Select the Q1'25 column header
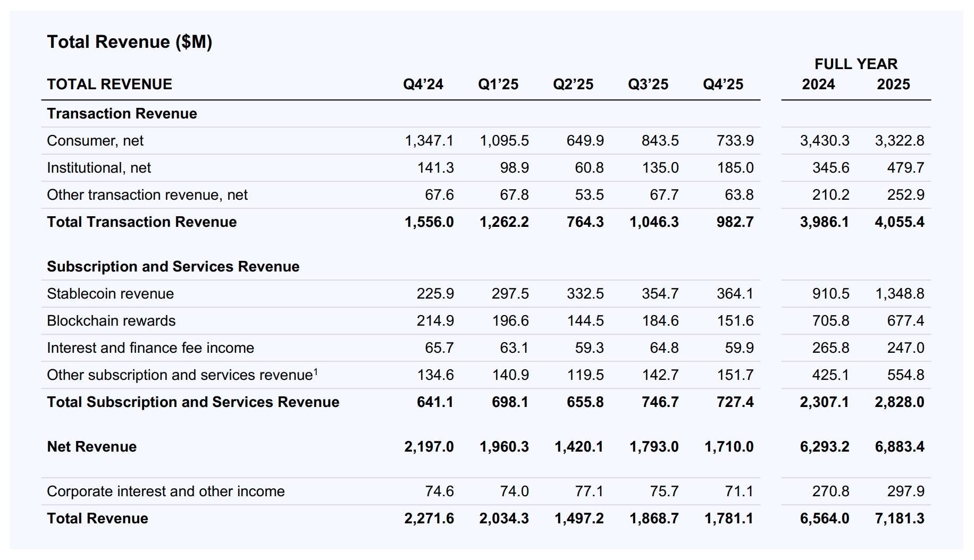The height and width of the screenshot is (560, 974). pyautogui.click(x=498, y=84)
